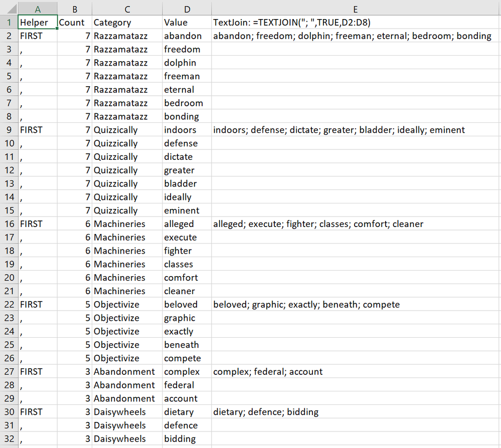Click the 'complex' value cell
This screenshot has height=448, width=501.
[187, 372]
